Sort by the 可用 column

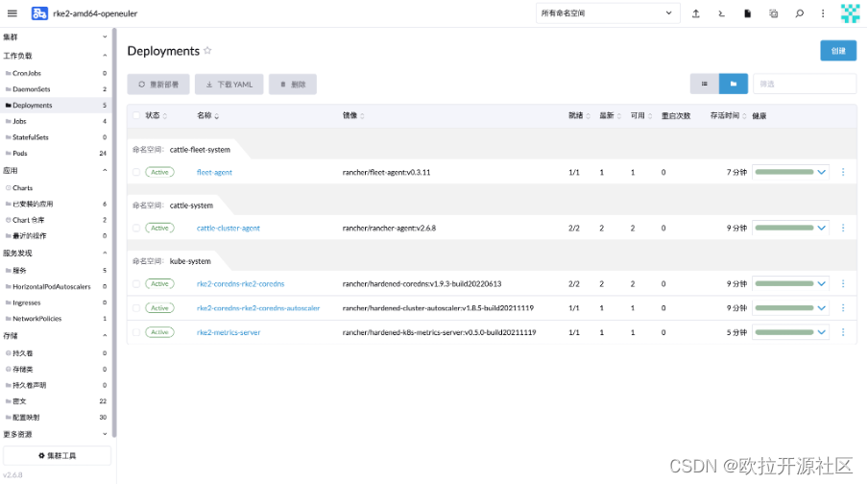pyautogui.click(x=641, y=116)
